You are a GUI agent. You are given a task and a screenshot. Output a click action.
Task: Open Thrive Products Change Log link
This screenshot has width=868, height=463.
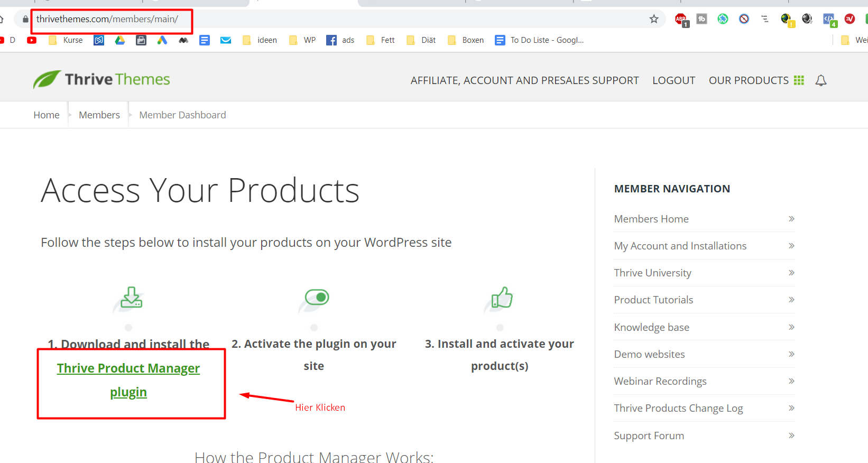tap(704, 408)
